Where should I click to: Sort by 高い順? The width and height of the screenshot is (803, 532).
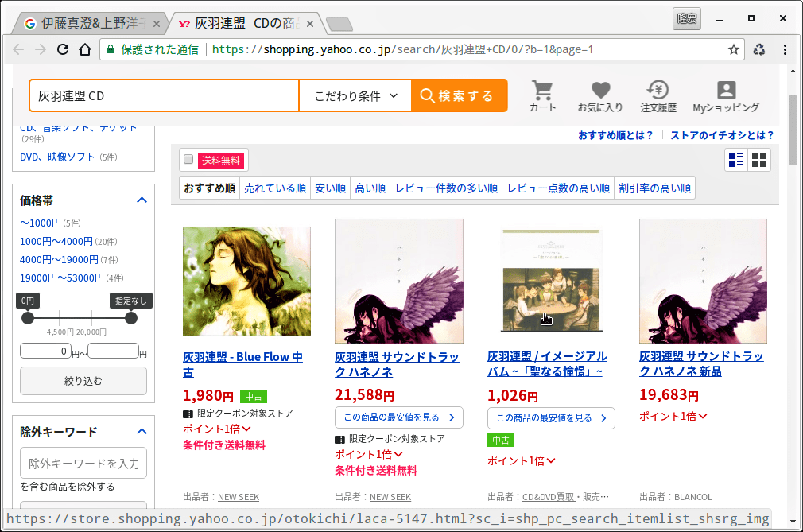[x=370, y=188]
